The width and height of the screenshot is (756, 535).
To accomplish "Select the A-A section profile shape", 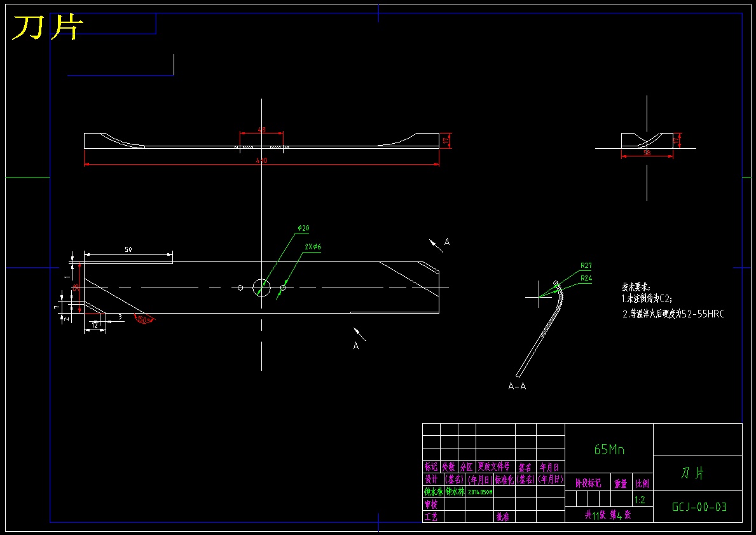I will [540, 328].
